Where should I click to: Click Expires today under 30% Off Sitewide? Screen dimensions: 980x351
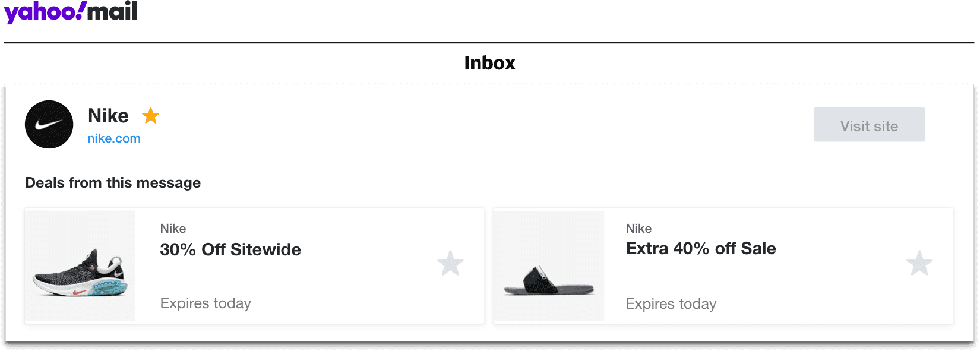(206, 303)
